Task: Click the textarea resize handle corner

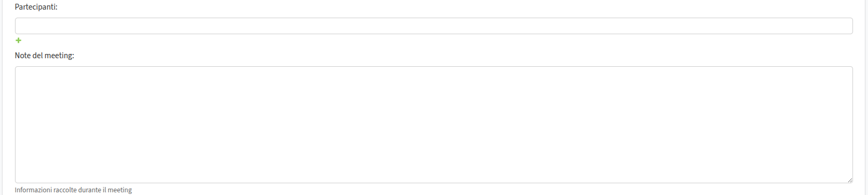Action: [x=850, y=180]
